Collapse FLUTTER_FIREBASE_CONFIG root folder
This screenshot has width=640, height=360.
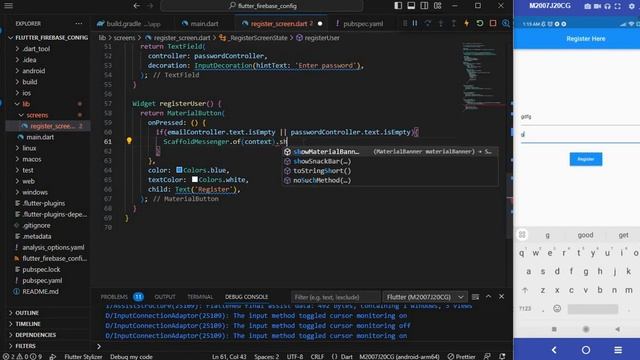tap(47, 38)
